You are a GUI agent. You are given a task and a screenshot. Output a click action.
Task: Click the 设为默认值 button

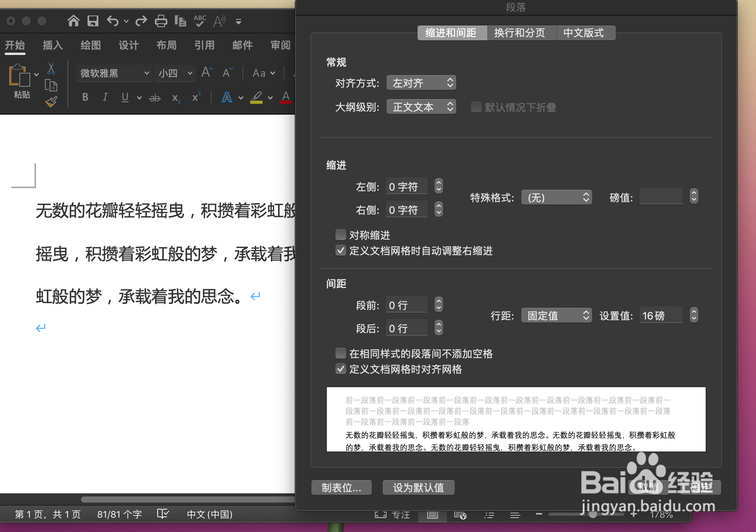[x=418, y=487]
